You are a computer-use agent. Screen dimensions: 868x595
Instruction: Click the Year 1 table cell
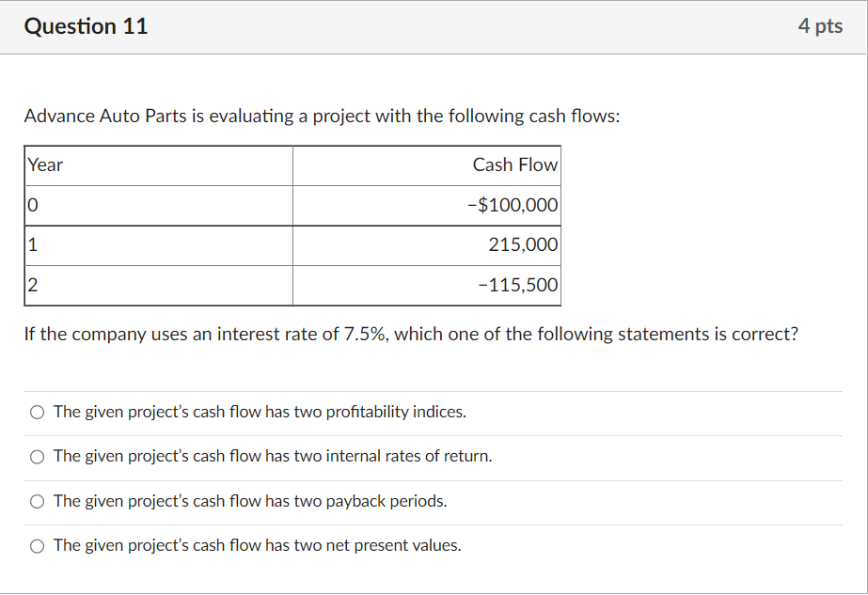point(159,245)
